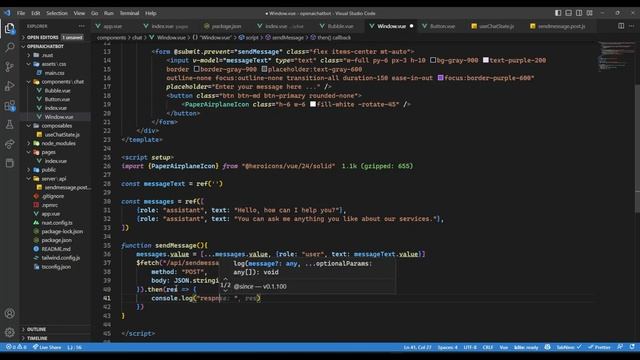Click Prettier status bar item
The height and width of the screenshot is (360, 640).
click(x=599, y=347)
